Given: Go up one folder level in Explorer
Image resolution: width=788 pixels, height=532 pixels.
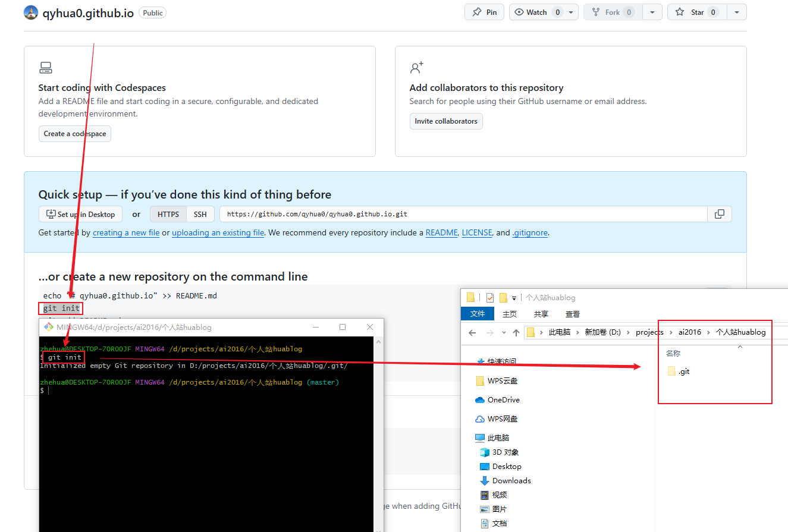Looking at the screenshot, I should 516,332.
